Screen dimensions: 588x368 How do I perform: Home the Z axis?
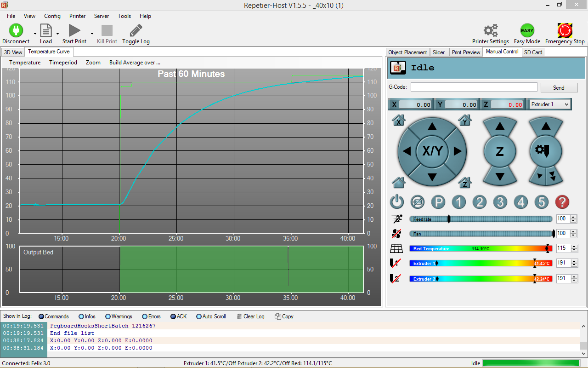tap(465, 182)
